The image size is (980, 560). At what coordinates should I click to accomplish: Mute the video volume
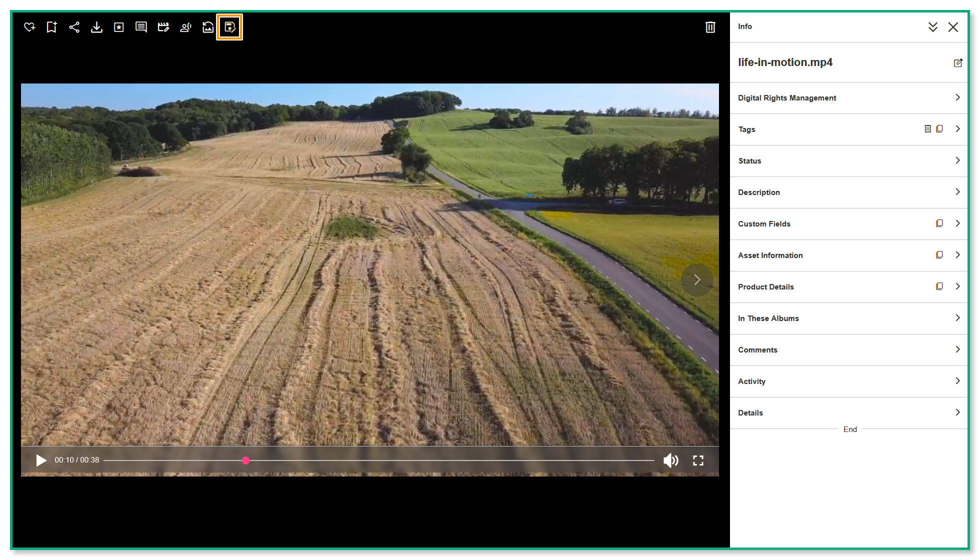coord(670,460)
